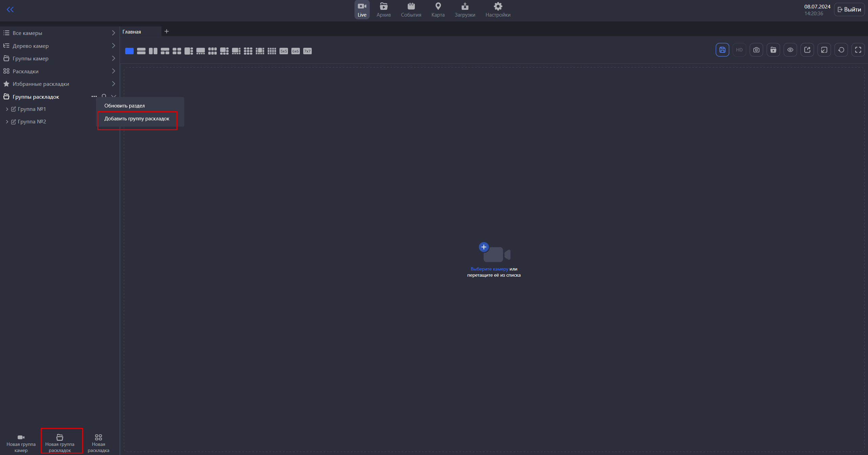
Task: Collapse the sidebar with the double-arrow icon
Action: point(10,9)
